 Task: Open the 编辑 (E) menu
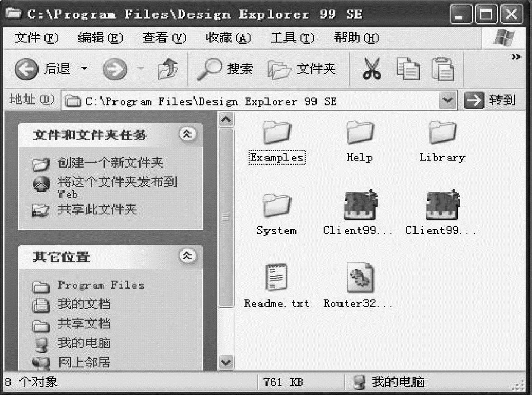pyautogui.click(x=100, y=38)
